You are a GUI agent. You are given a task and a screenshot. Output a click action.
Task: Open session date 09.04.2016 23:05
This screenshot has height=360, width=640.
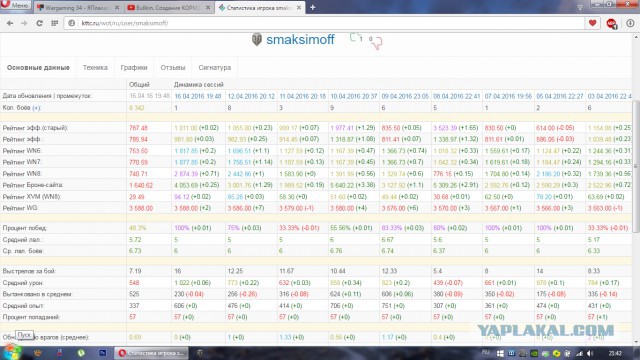405,96
